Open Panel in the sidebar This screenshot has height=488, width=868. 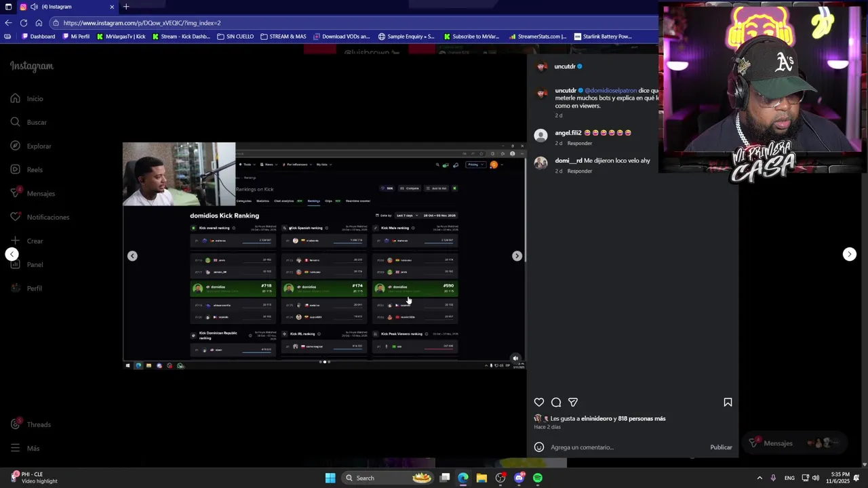pyautogui.click(x=27, y=265)
